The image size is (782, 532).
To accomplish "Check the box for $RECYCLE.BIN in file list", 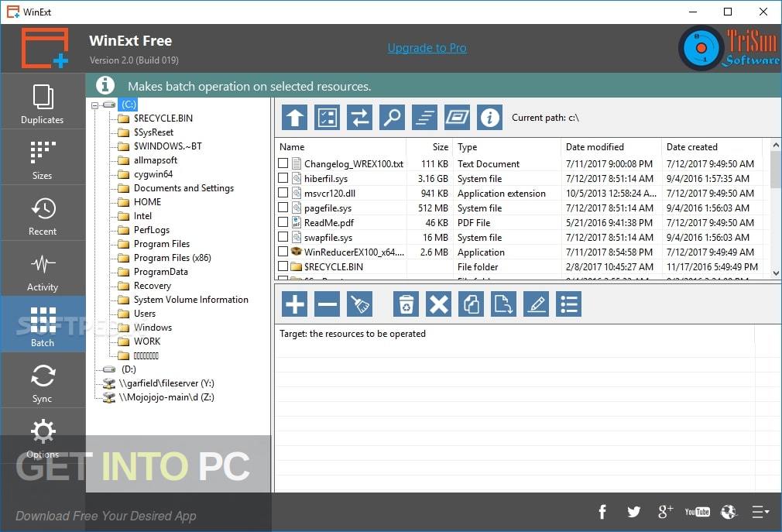I will (x=283, y=266).
